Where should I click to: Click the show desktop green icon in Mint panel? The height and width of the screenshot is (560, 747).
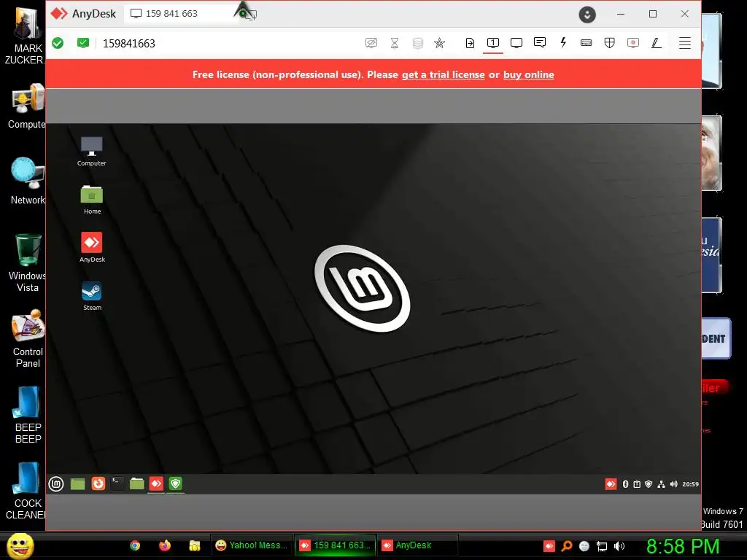coord(77,484)
